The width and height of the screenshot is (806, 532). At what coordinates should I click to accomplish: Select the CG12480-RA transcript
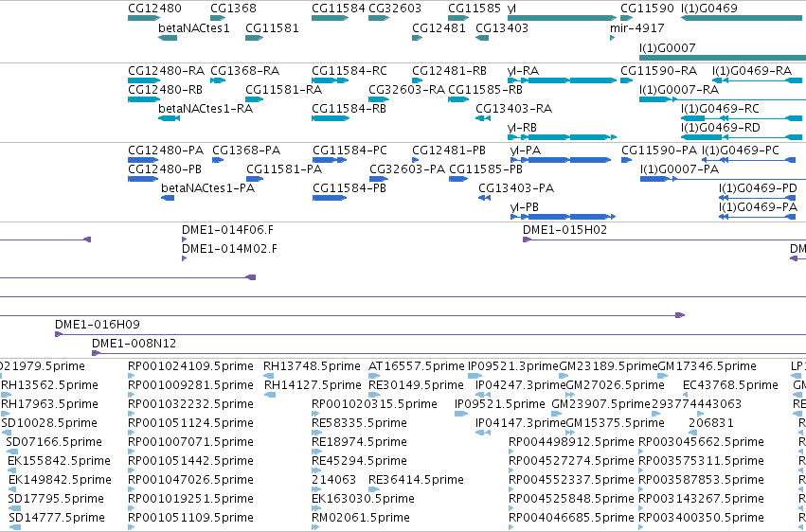[144, 80]
